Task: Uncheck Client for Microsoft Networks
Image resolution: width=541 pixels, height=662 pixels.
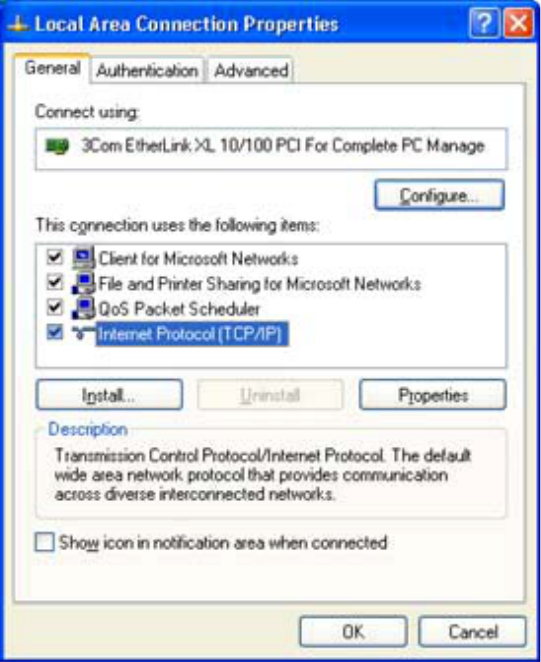Action: point(55,257)
